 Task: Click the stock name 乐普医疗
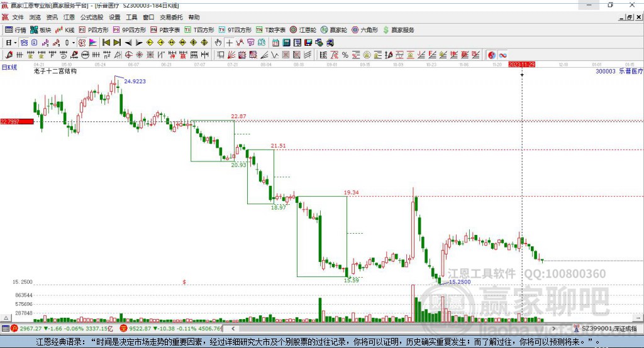point(631,72)
